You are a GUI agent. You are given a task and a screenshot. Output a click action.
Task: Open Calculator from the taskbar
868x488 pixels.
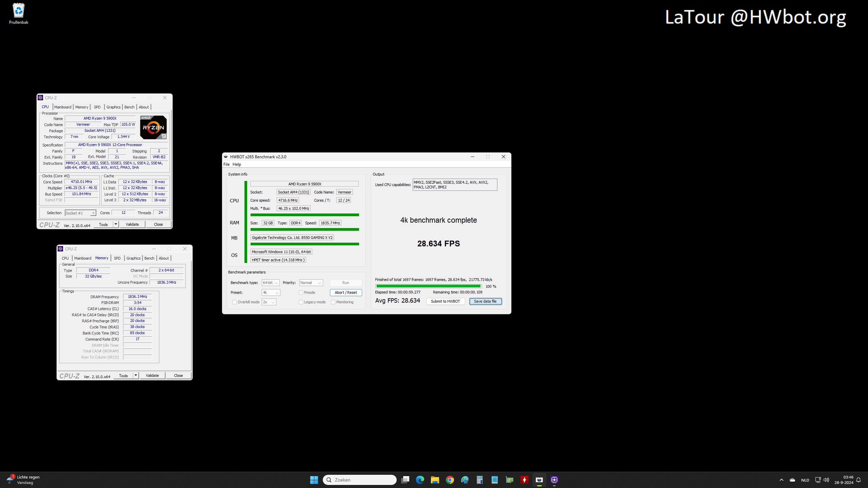coord(479,480)
